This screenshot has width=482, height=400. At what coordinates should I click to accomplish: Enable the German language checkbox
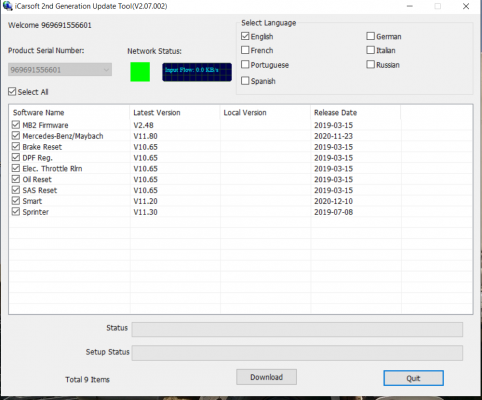[x=370, y=36]
